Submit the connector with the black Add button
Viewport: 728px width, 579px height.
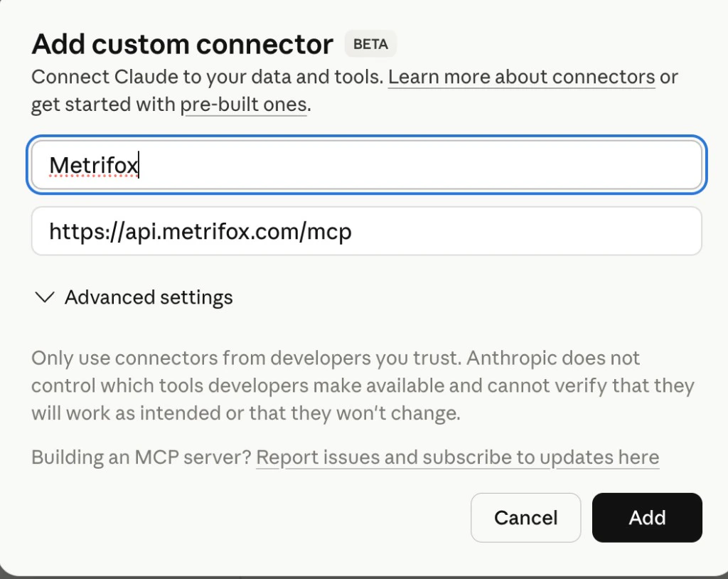[647, 518]
